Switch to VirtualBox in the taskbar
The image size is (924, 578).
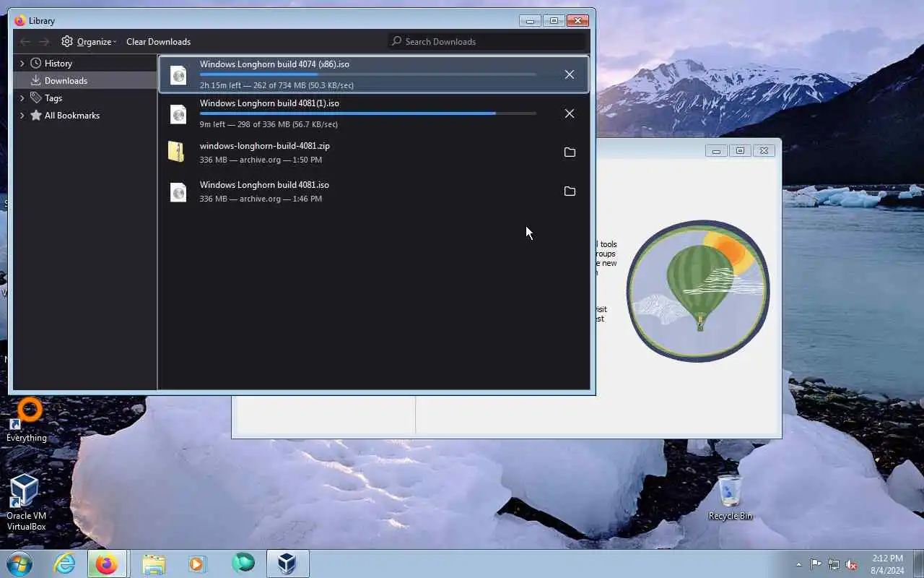pyautogui.click(x=287, y=564)
